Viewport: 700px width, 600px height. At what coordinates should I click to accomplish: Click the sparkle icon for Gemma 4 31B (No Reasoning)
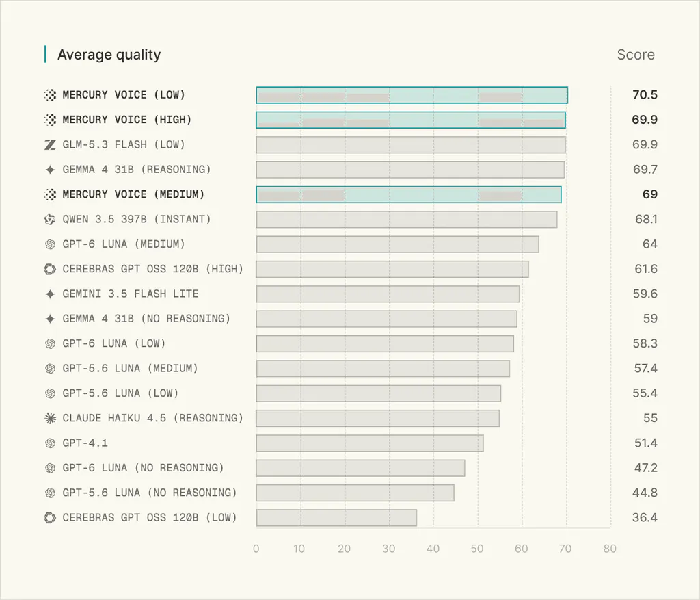tap(50, 319)
